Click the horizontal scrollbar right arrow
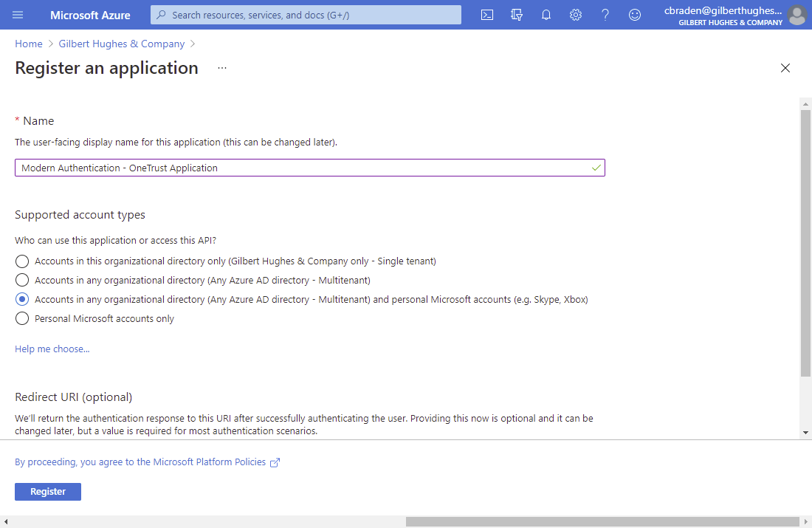The image size is (812, 528). coord(805,522)
